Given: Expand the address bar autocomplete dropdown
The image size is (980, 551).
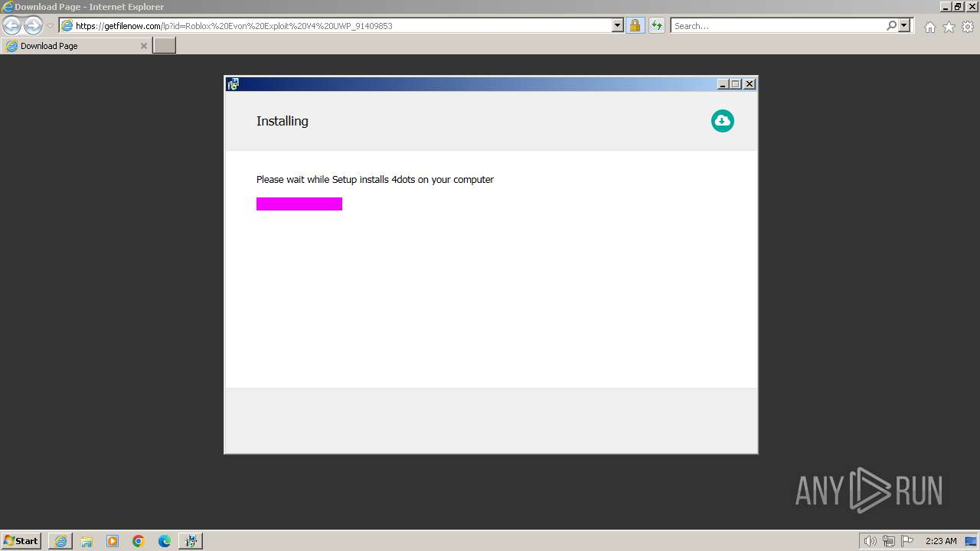Looking at the screenshot, I should tap(618, 25).
